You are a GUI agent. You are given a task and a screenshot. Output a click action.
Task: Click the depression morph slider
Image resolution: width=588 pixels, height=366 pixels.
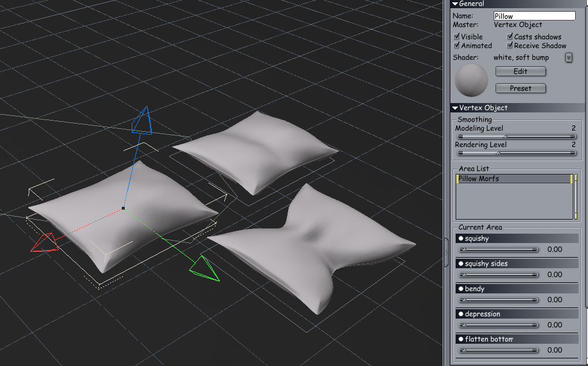coord(498,325)
